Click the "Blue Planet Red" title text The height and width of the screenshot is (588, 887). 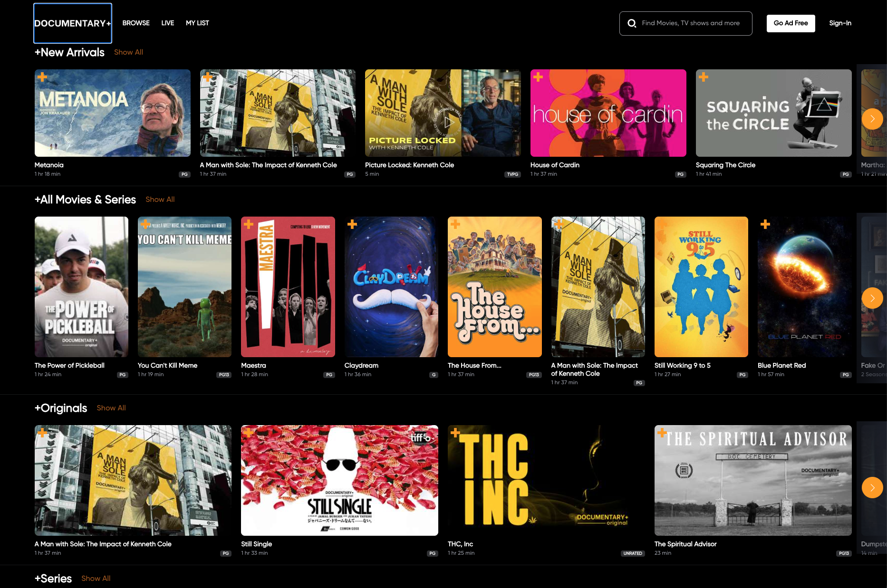(781, 366)
